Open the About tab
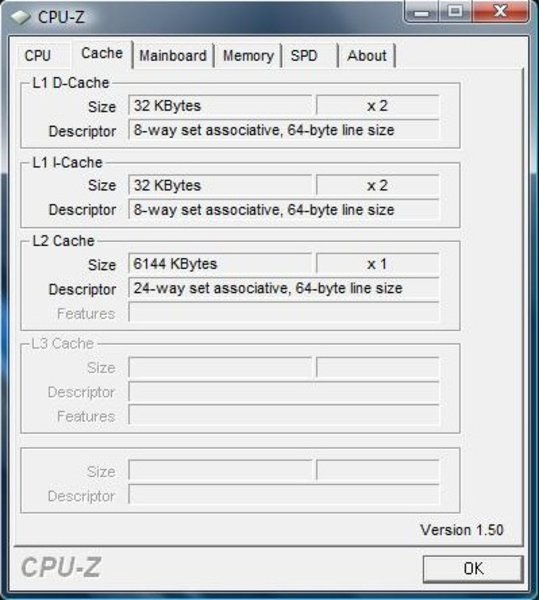 (x=367, y=56)
